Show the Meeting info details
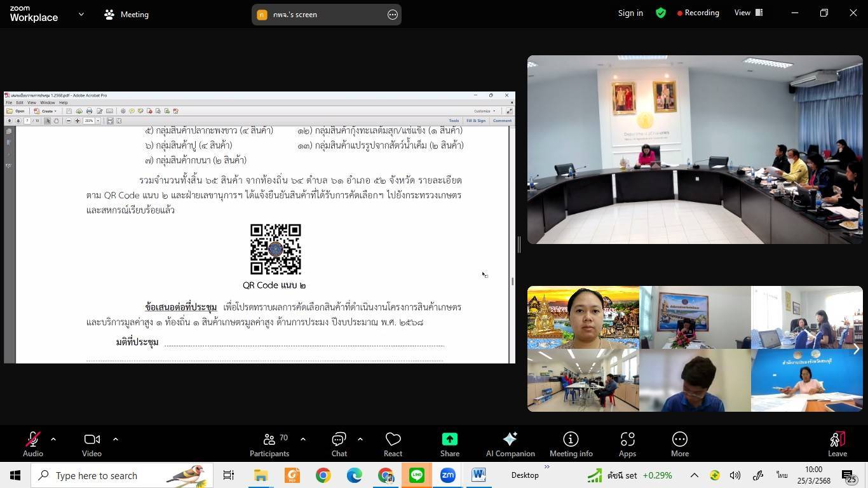Image resolution: width=868 pixels, height=488 pixels. coord(571,444)
